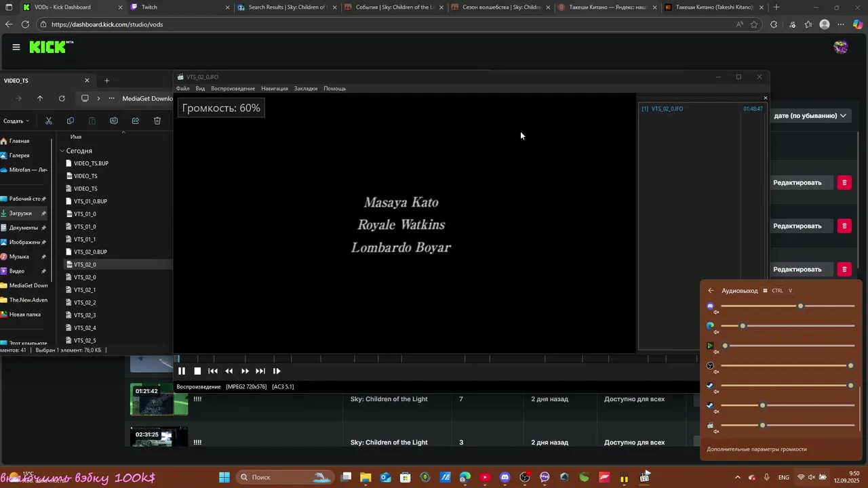Viewport: 868px width, 488px height.
Task: Adjust the Discord volume slider
Action: coord(788,306)
